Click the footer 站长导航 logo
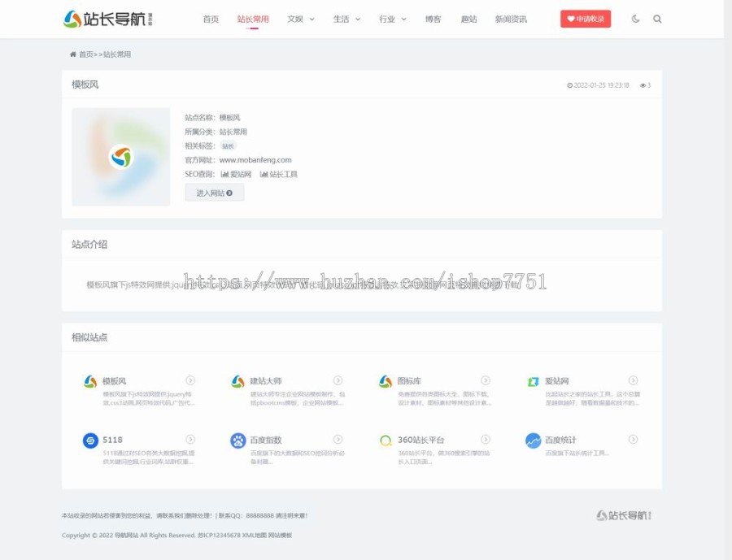The width and height of the screenshot is (732, 560). 624,515
